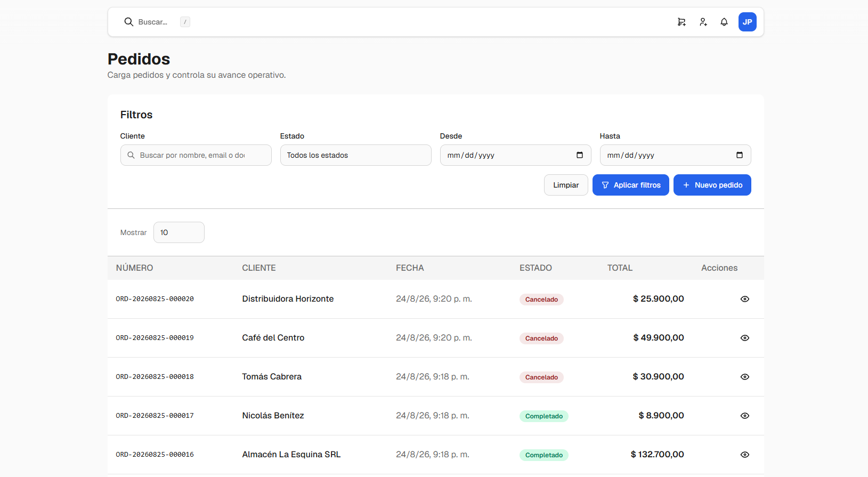Click the Desde date field
Screen dimensions: 868x477
tap(516, 155)
